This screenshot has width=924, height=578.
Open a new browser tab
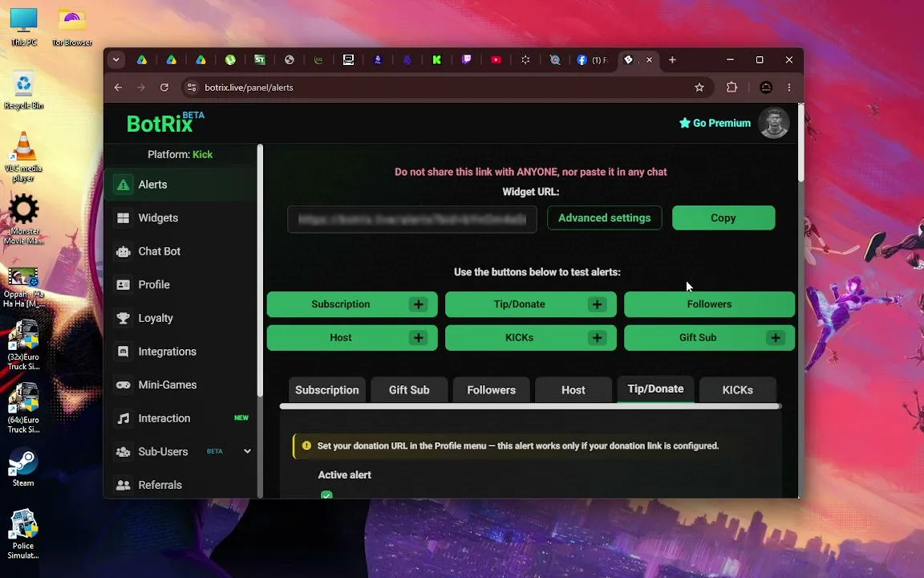tap(672, 59)
